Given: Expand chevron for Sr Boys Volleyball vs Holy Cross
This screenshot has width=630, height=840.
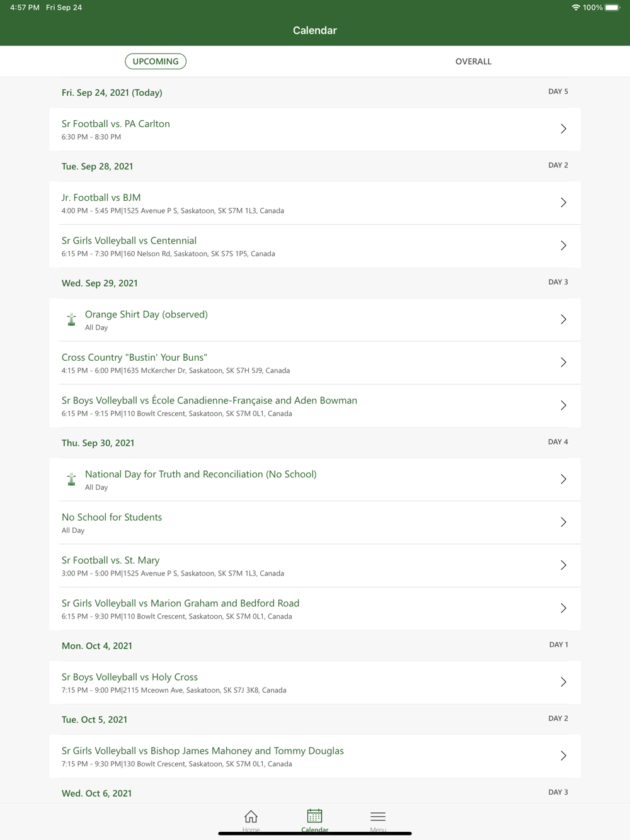Looking at the screenshot, I should [563, 683].
